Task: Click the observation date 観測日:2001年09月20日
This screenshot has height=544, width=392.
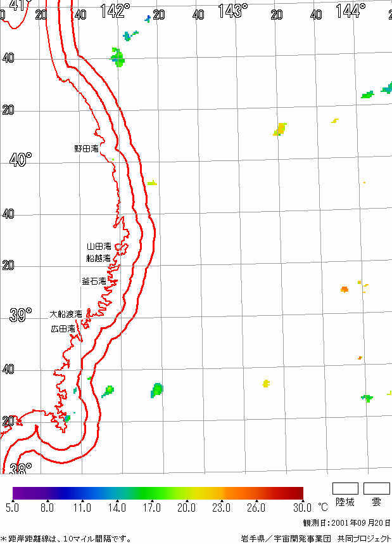Action: click(x=347, y=523)
